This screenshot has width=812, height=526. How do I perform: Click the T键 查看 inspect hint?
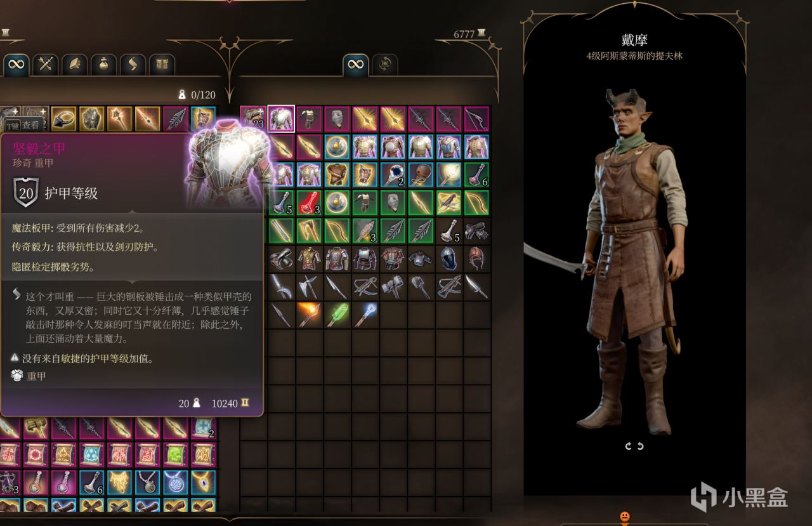coord(23,126)
